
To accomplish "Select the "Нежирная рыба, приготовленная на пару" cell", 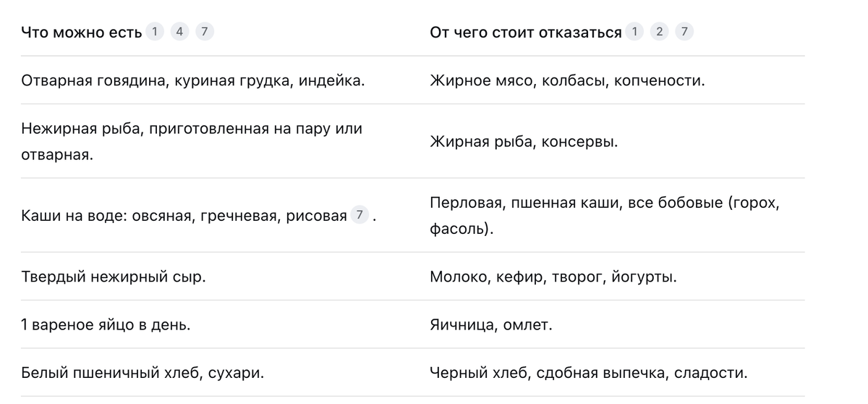I will 192,141.
